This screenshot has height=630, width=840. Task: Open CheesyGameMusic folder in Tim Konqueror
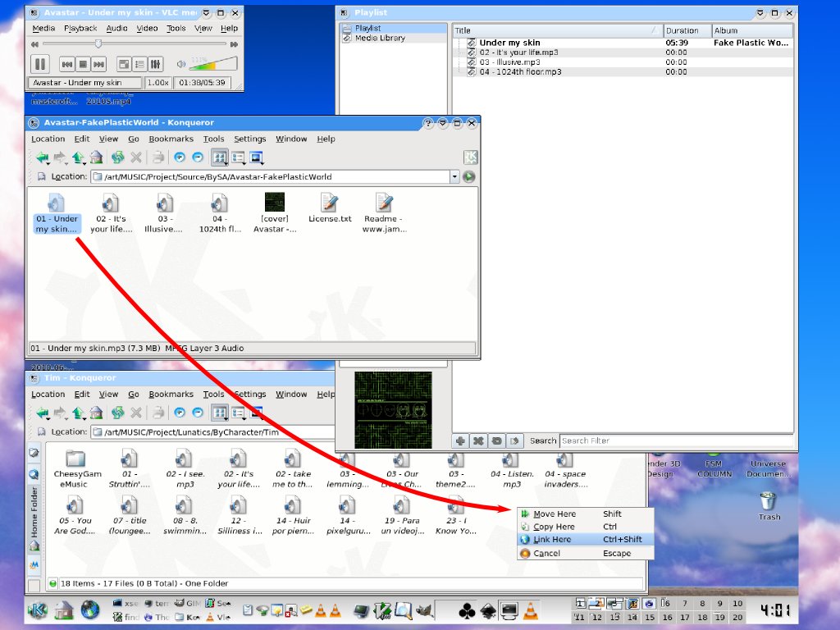76,468
